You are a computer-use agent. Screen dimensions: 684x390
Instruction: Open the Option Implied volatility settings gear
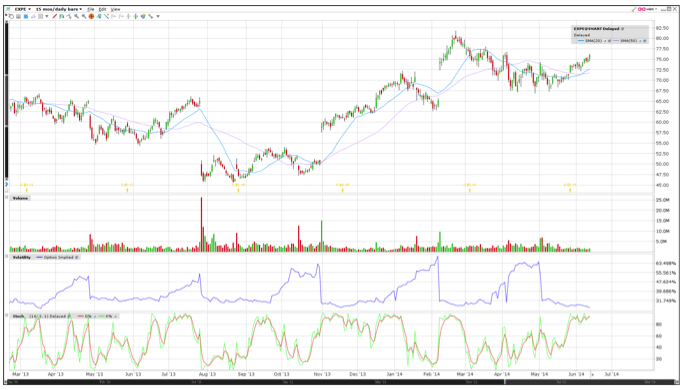click(77, 257)
